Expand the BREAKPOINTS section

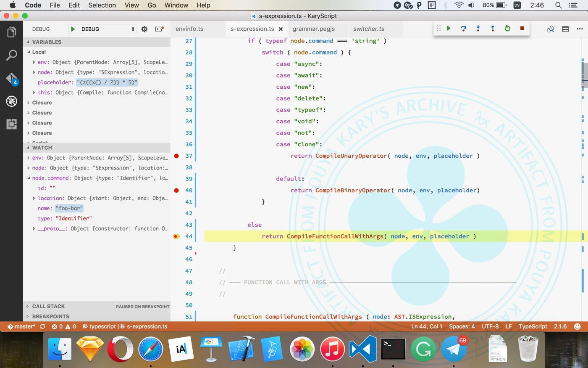tap(50, 317)
